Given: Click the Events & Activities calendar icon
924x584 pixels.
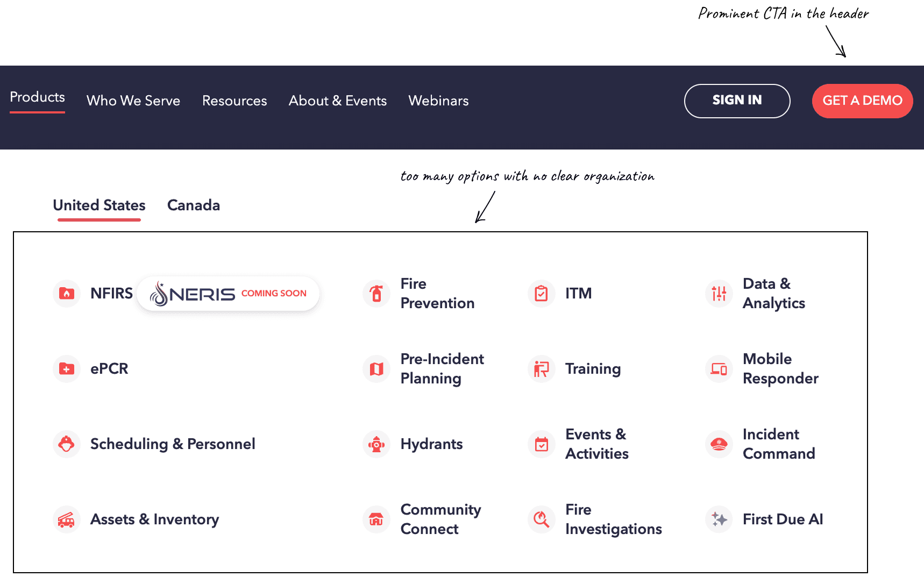Looking at the screenshot, I should pos(542,444).
